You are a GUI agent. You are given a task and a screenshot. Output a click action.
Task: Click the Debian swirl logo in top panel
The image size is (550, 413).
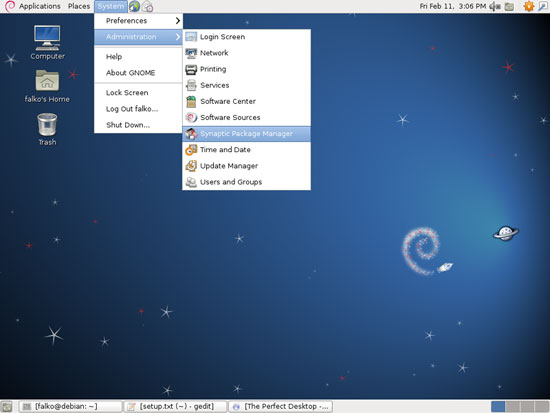tap(9, 6)
